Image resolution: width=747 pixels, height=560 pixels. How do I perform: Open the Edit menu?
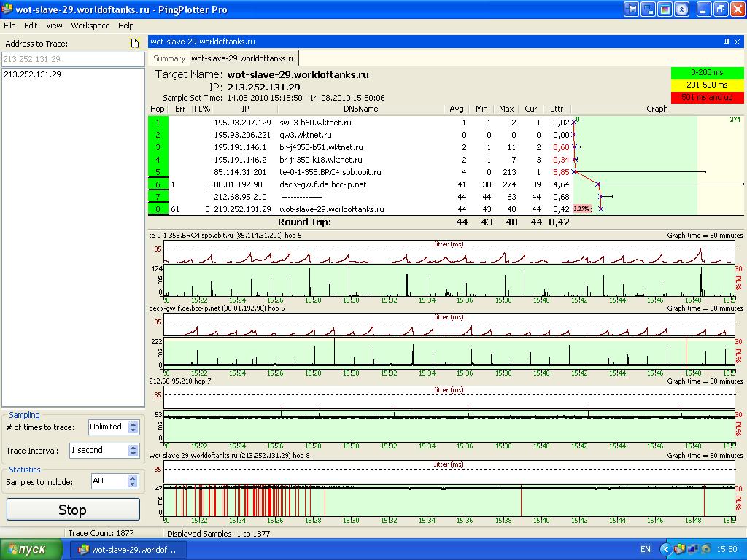tap(31, 26)
